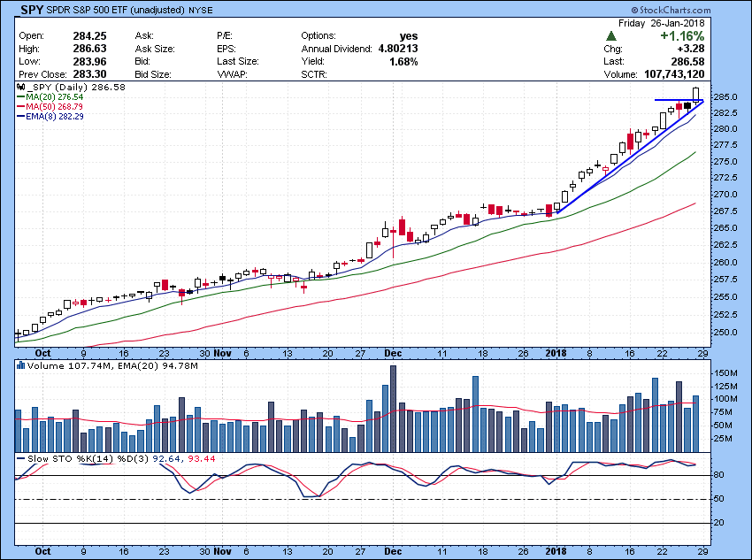Click the Dec label on upper date axis

point(393,353)
